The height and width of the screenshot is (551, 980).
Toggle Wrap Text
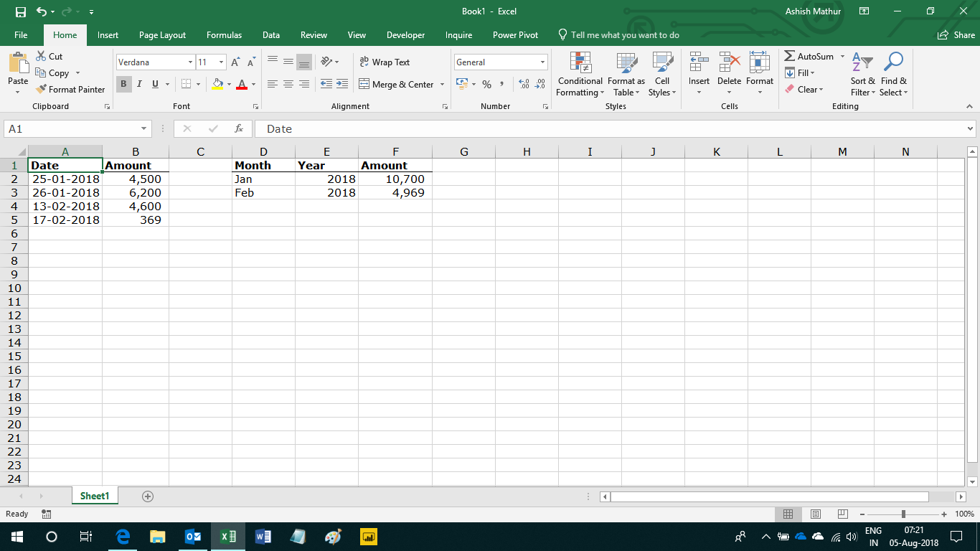tap(385, 62)
